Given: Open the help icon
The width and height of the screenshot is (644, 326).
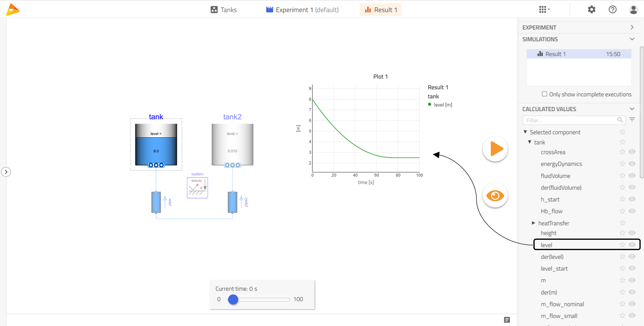Looking at the screenshot, I should 612,9.
